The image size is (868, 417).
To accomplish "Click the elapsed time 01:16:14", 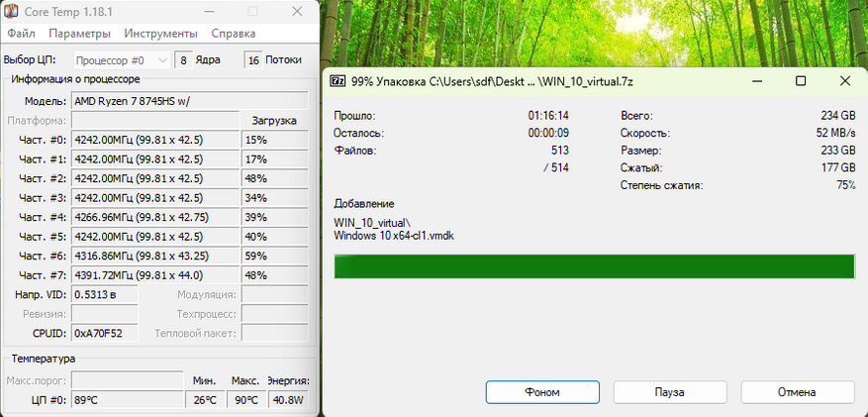I will [548, 116].
